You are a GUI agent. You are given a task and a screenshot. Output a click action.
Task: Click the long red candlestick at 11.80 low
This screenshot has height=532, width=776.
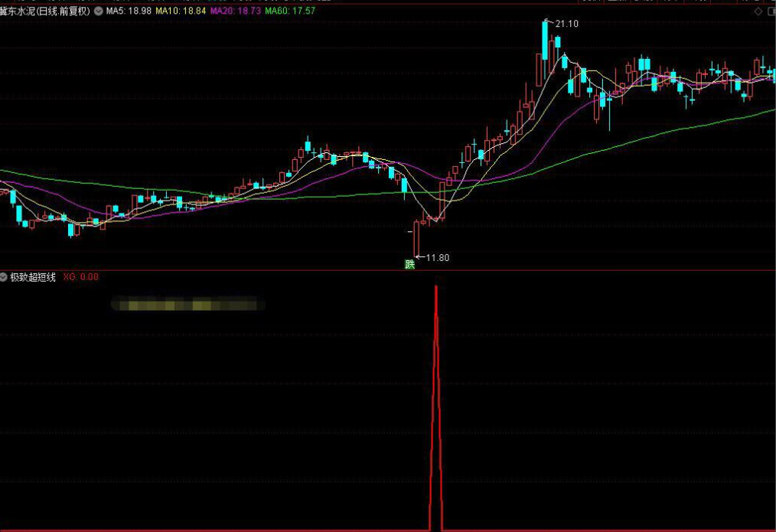click(x=417, y=237)
